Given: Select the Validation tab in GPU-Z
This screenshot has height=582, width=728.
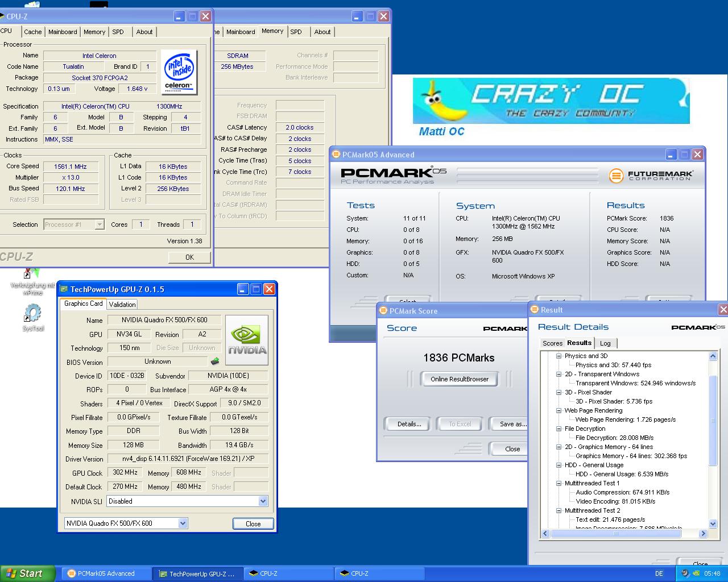Looking at the screenshot, I should click(x=122, y=304).
